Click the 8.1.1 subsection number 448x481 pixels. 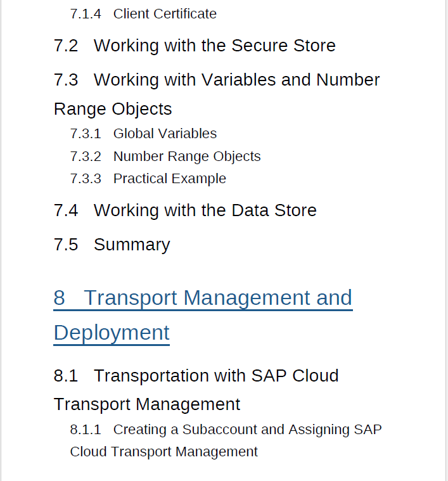point(86,430)
